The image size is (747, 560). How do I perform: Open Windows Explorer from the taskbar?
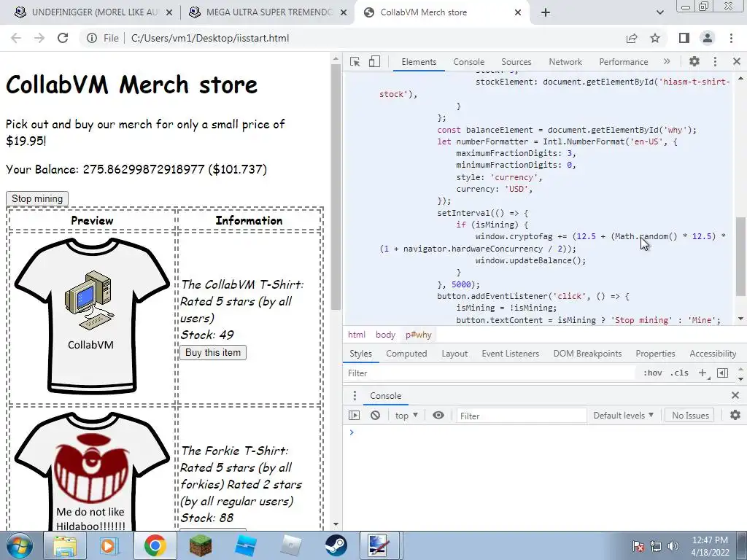65,545
